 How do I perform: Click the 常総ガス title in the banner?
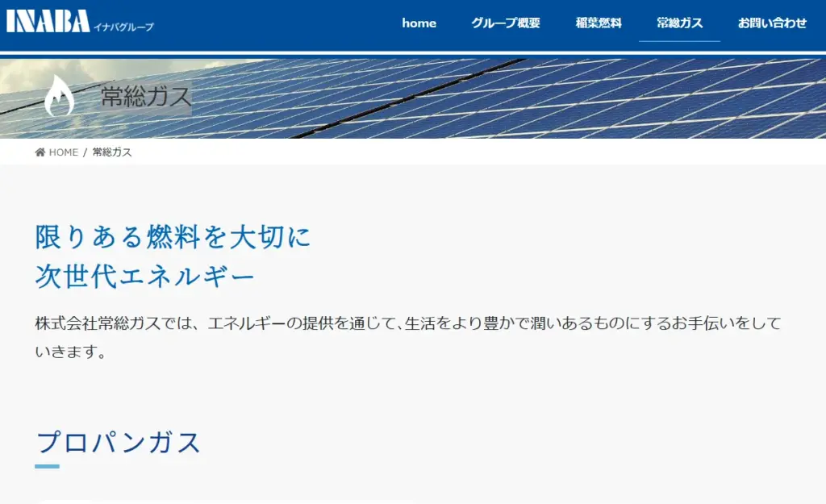coord(146,97)
